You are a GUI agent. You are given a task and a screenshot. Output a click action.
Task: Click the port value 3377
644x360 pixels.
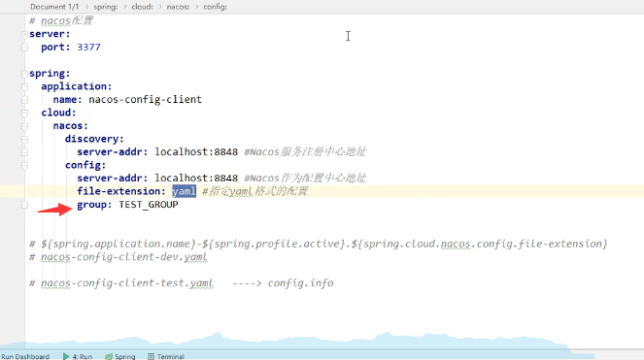point(88,48)
